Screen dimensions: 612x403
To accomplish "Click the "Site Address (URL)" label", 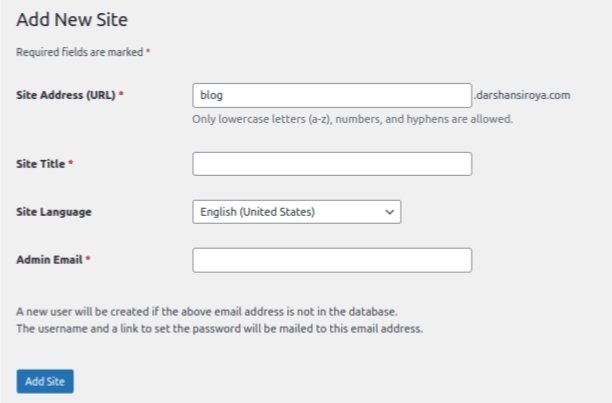I will point(66,95).
